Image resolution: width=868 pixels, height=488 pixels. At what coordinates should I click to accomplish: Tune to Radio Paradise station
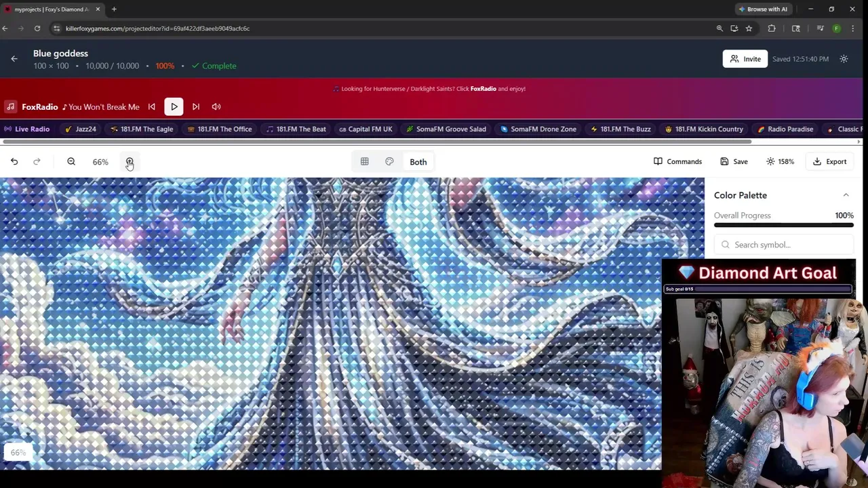[x=785, y=129]
